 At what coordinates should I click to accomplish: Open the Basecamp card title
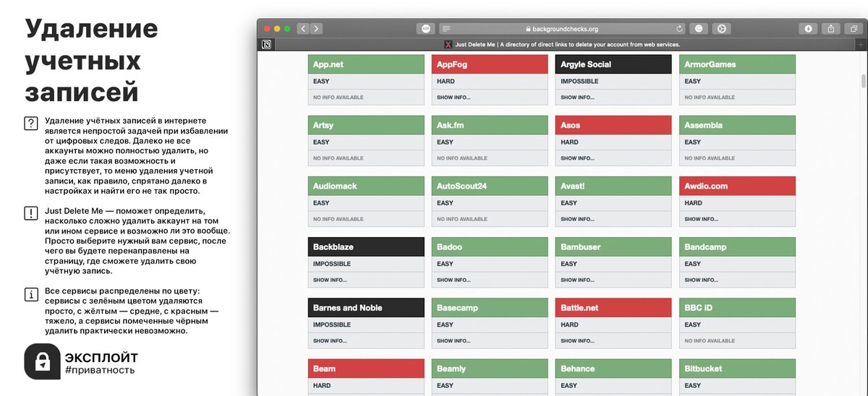pyautogui.click(x=490, y=307)
